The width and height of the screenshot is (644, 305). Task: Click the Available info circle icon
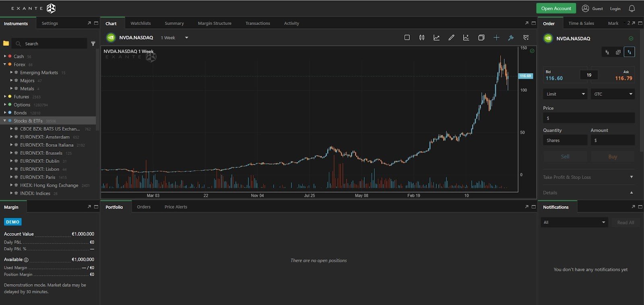click(x=26, y=260)
